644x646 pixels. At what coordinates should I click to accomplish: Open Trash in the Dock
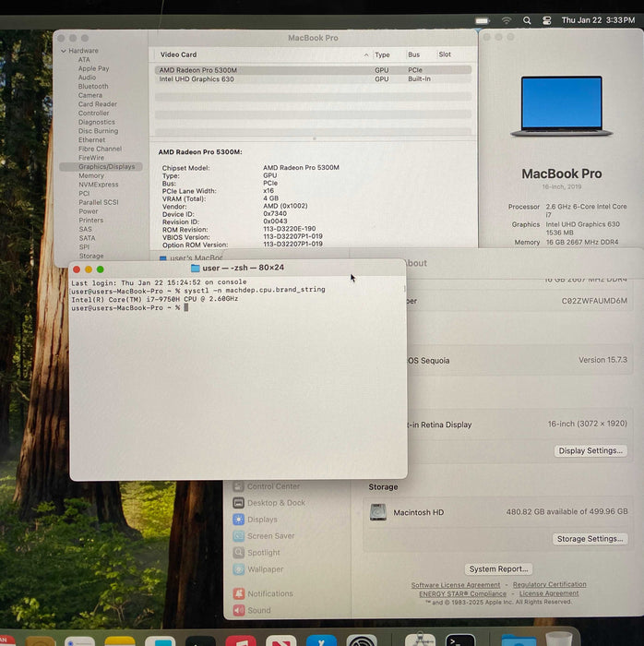559,639
